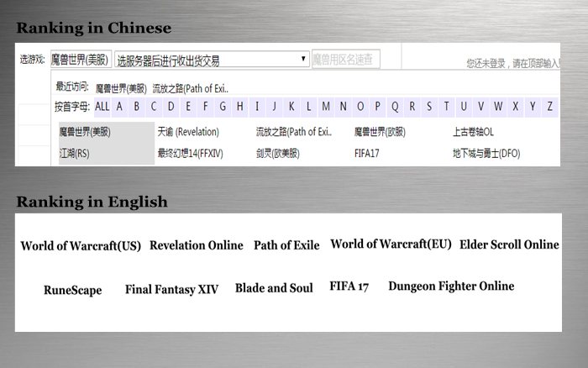Filter games by letter X

[x=516, y=107]
